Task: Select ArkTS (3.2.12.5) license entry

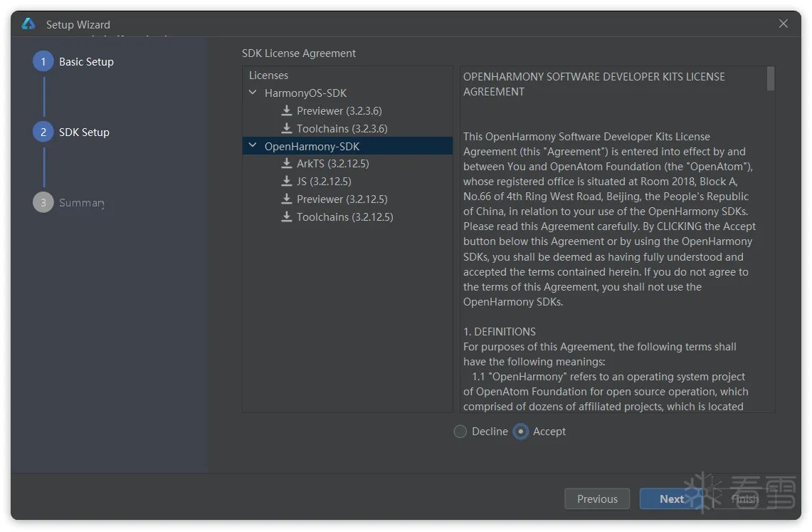Action: (x=333, y=163)
